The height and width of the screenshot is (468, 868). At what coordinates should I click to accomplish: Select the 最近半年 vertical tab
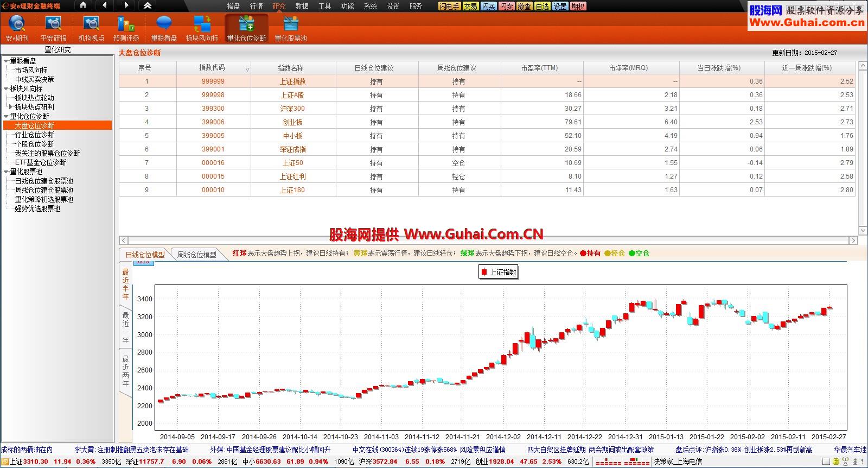coord(126,284)
